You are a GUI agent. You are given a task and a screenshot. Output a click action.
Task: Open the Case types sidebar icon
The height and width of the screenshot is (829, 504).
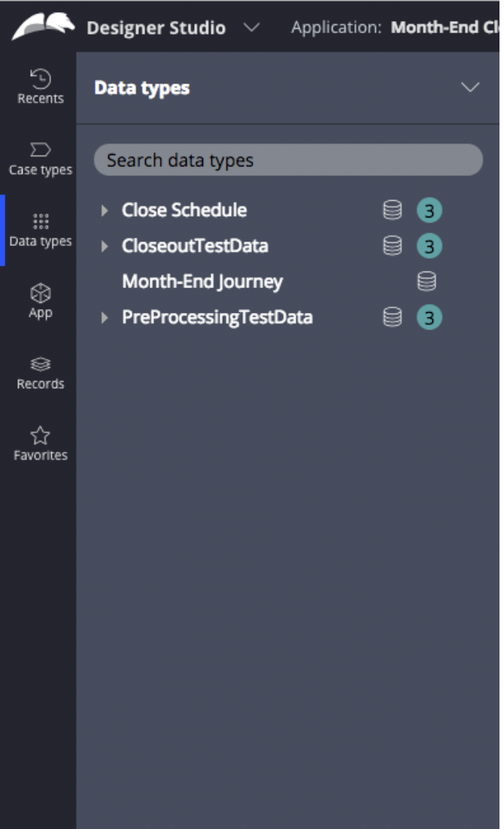pos(40,150)
